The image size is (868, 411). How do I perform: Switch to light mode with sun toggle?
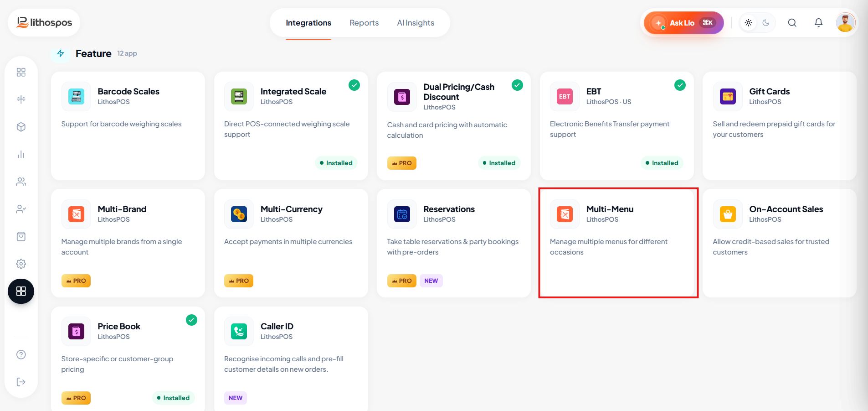[x=749, y=23]
